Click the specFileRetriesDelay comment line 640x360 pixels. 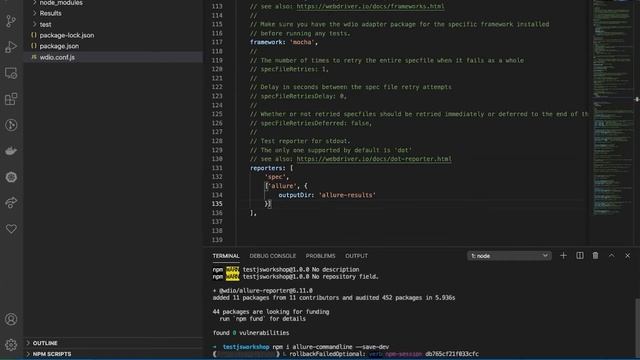tap(298, 96)
